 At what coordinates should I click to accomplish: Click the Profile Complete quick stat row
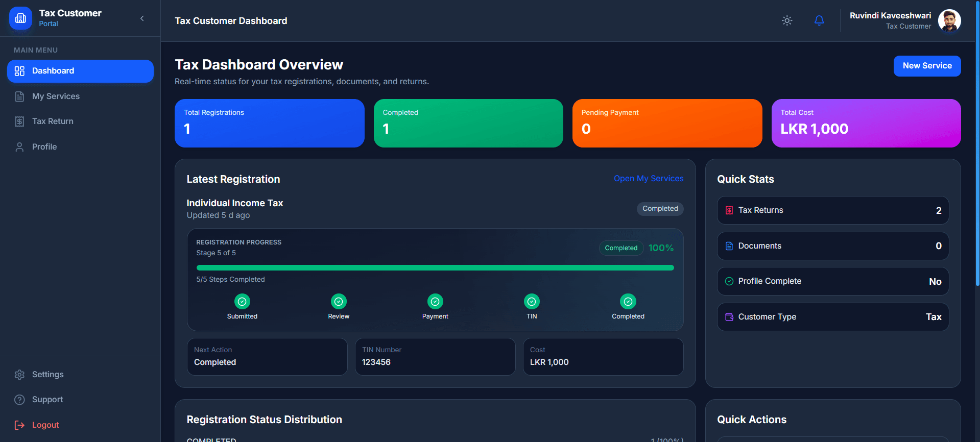[x=833, y=281]
